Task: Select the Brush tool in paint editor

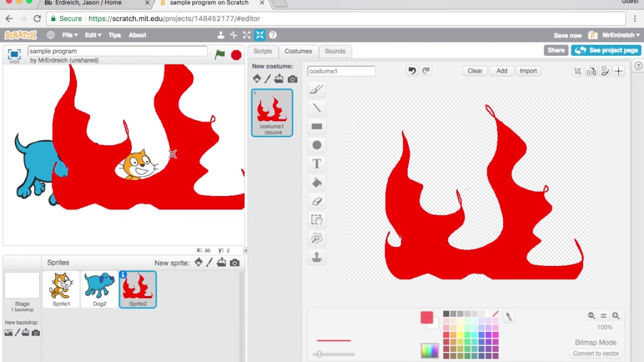Action: (316, 89)
